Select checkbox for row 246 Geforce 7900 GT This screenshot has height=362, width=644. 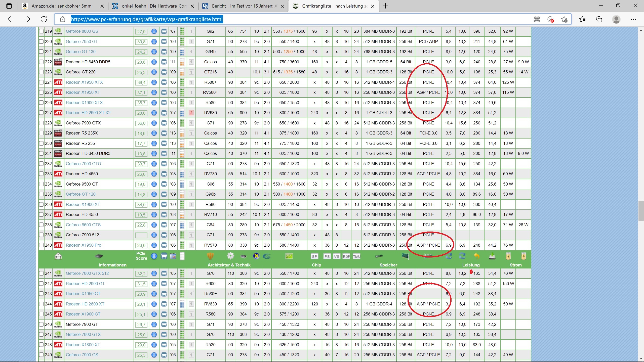coord(41,324)
